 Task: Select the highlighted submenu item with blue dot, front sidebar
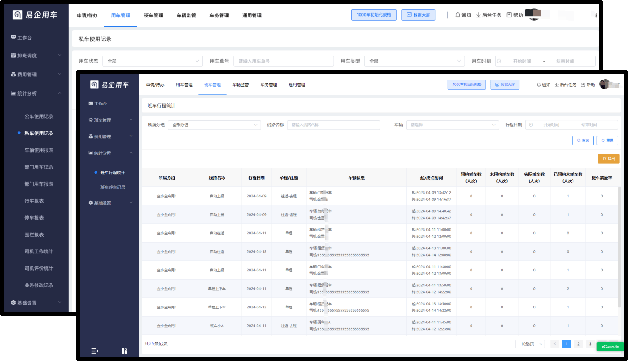coord(112,173)
